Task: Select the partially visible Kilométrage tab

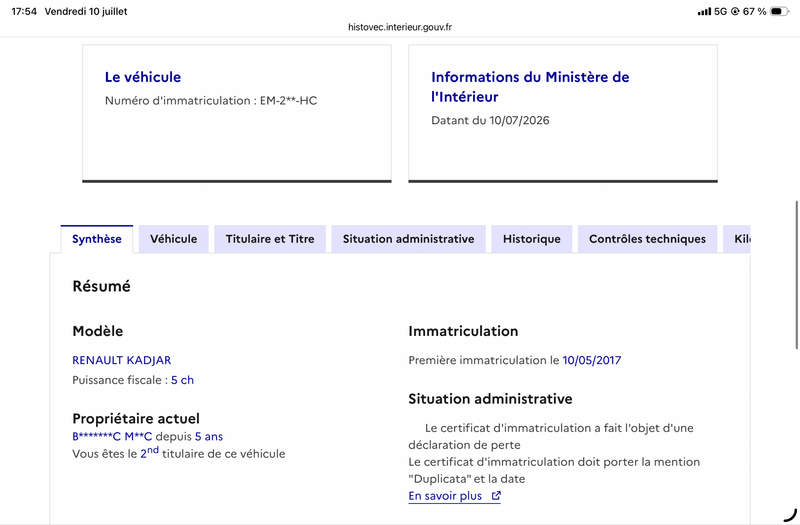Action: click(x=737, y=239)
